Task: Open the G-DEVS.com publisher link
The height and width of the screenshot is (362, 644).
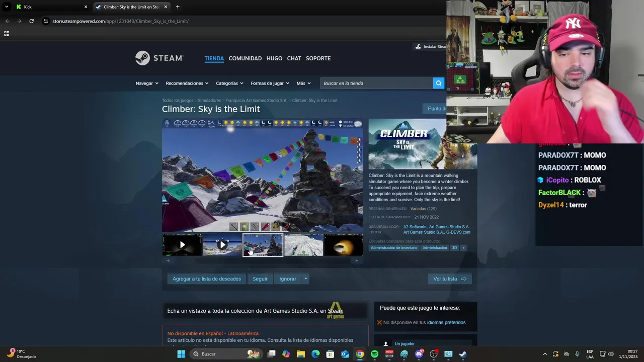Action: pos(458,232)
